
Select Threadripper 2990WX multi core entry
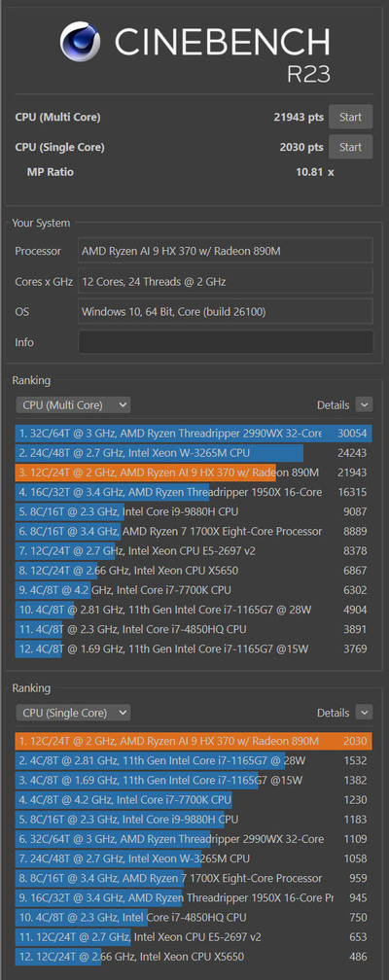point(194,434)
